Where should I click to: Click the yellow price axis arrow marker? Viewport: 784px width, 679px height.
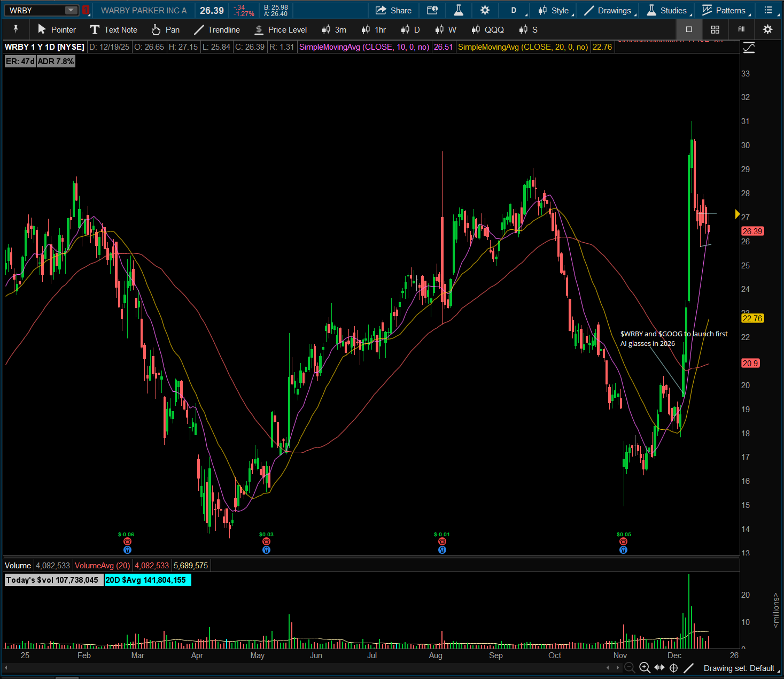(738, 214)
